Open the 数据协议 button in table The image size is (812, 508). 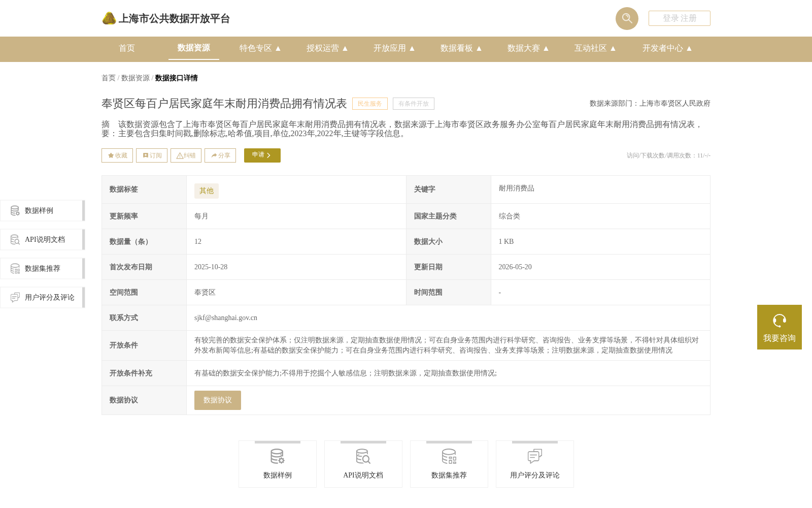coord(218,400)
